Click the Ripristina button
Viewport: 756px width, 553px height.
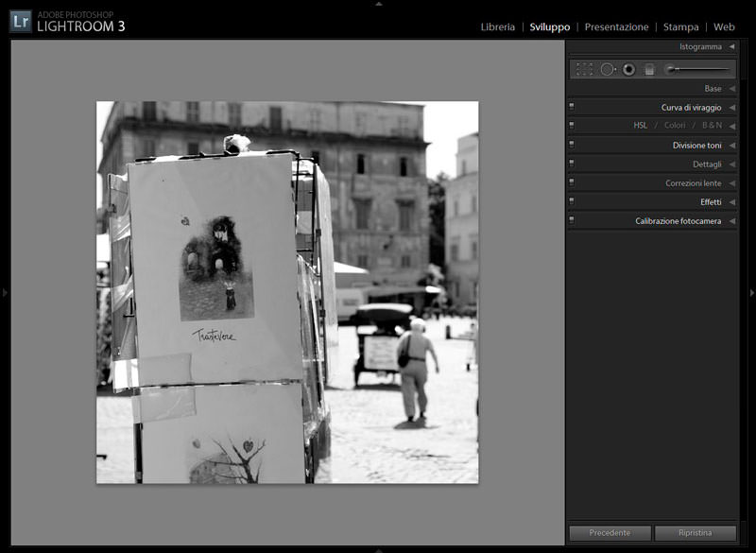(x=695, y=533)
